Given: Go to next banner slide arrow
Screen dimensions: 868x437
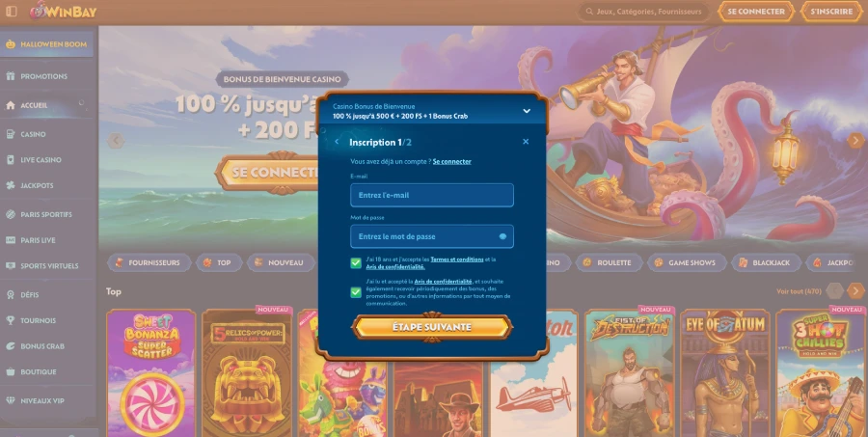Looking at the screenshot, I should [855, 141].
